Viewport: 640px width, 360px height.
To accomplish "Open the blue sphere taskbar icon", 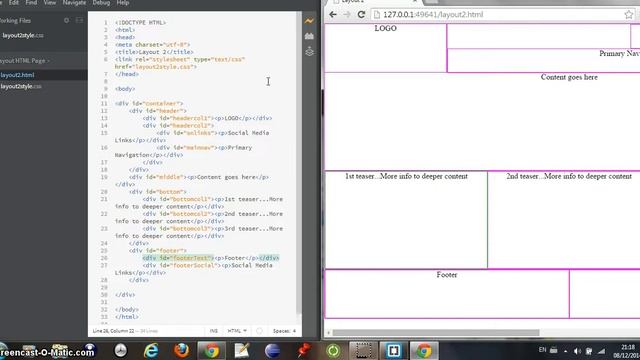I will [x=272, y=351].
